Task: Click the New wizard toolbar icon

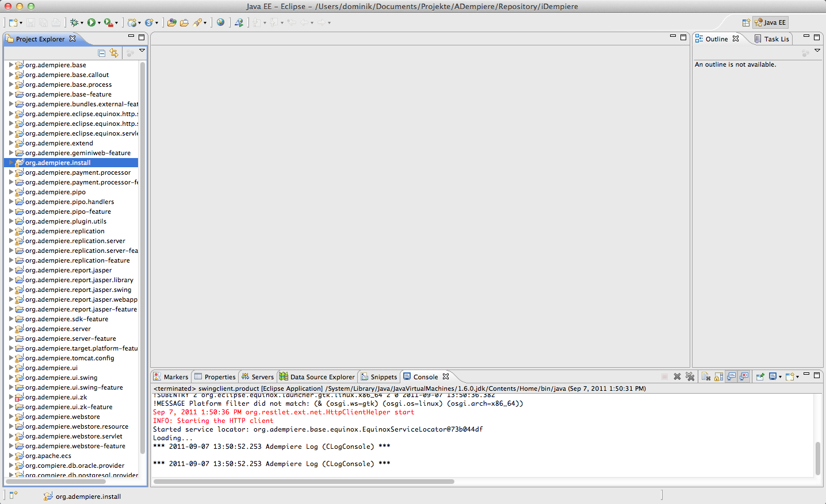Action: tap(13, 22)
